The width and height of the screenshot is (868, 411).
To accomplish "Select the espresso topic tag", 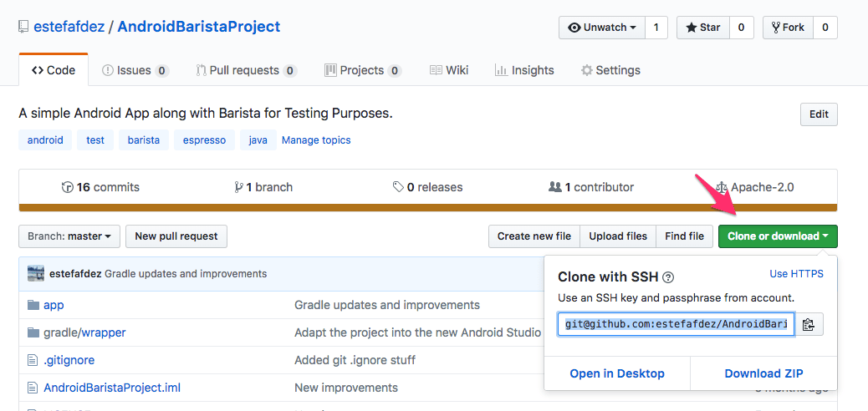I will (204, 140).
